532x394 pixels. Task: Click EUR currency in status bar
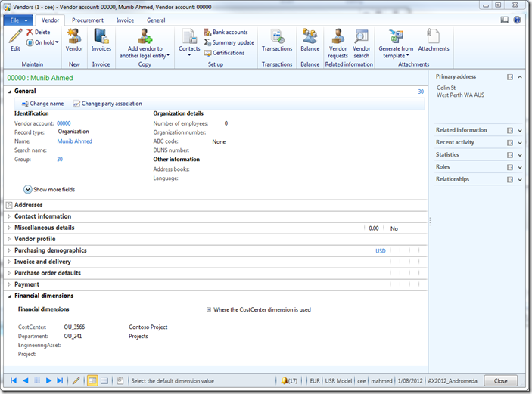(x=315, y=381)
